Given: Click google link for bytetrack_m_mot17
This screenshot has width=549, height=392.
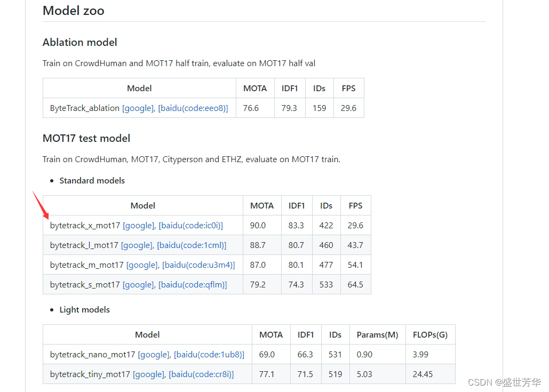Looking at the screenshot, I should coord(142,265).
